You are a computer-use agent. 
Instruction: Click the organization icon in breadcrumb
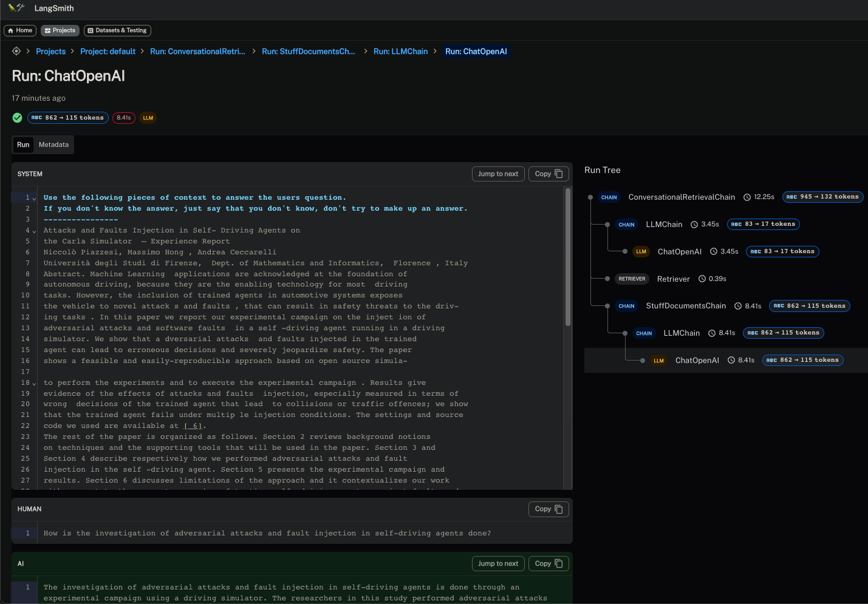(16, 51)
